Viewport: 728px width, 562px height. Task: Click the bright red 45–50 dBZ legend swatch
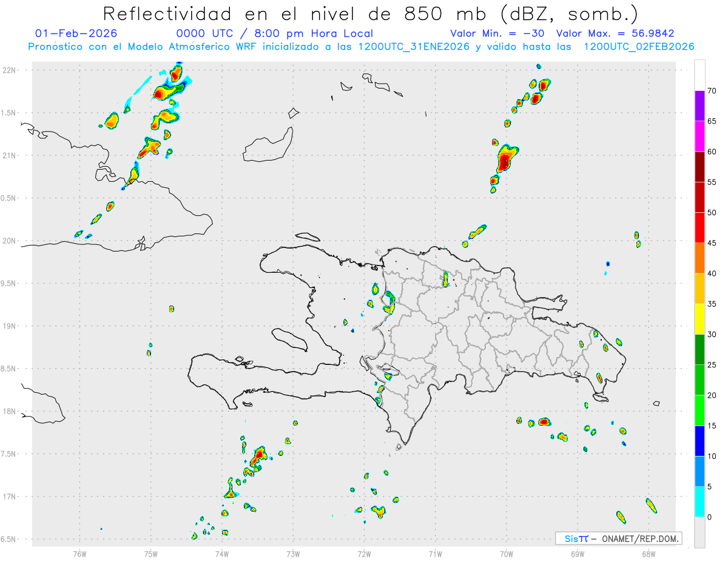point(699,228)
